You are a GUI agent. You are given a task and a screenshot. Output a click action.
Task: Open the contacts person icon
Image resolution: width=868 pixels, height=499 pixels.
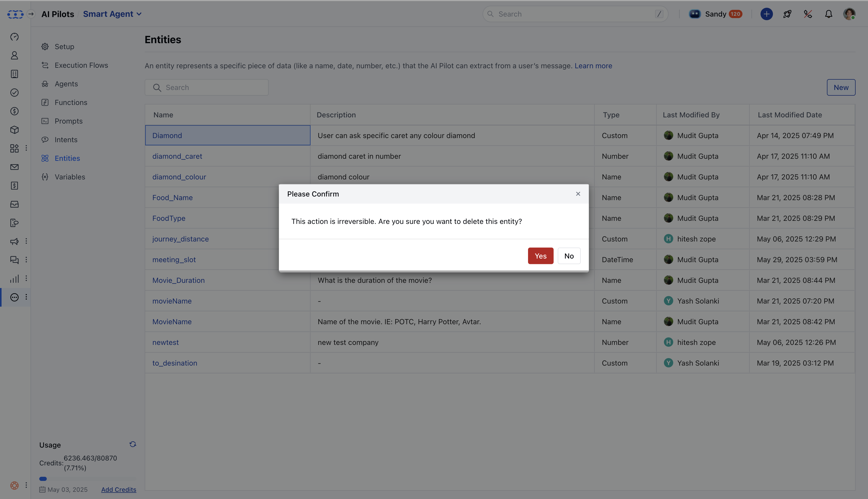14,56
